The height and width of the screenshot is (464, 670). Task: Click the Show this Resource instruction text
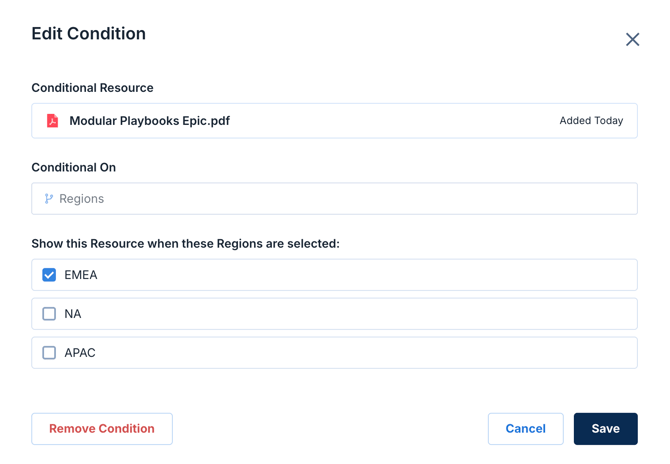tap(185, 244)
